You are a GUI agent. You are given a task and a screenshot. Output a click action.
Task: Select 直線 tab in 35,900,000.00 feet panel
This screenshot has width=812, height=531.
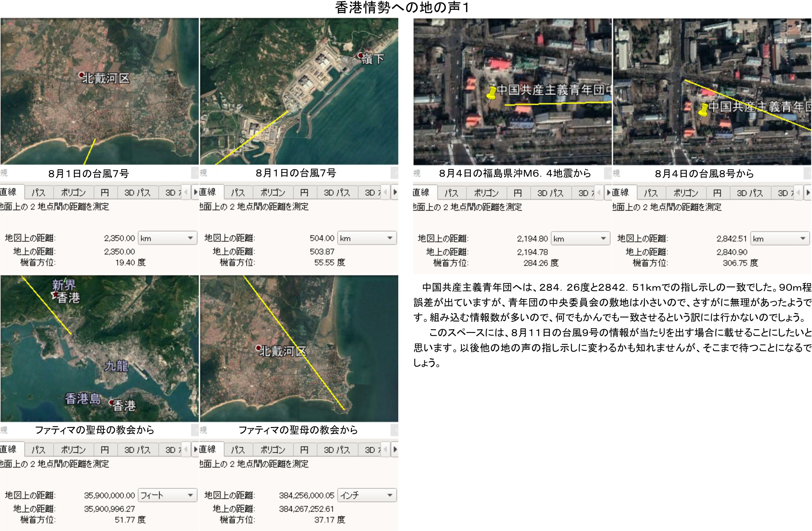[10, 449]
